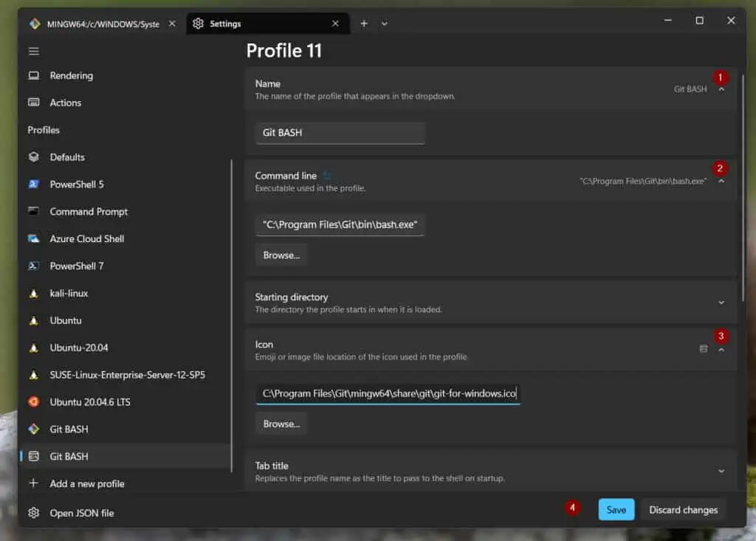
Task: Select the PowerShell 5 profile
Action: coord(126,185)
